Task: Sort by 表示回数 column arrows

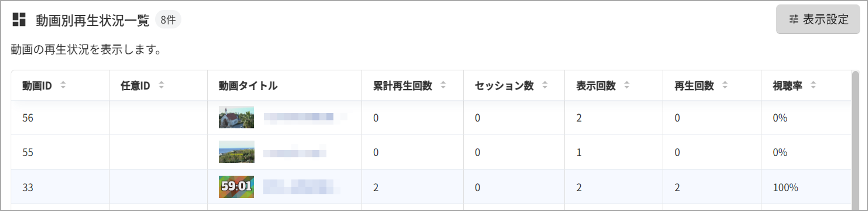Action: point(627,85)
